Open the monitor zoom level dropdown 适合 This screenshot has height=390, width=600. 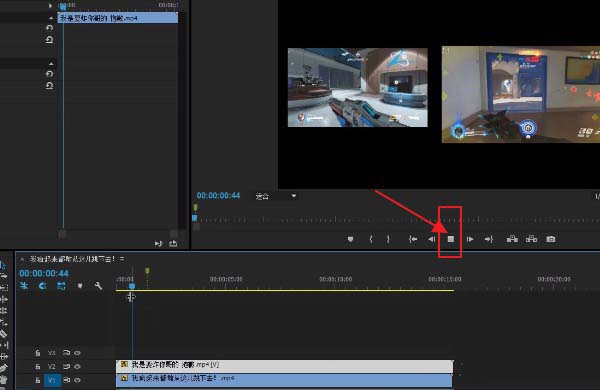(276, 196)
